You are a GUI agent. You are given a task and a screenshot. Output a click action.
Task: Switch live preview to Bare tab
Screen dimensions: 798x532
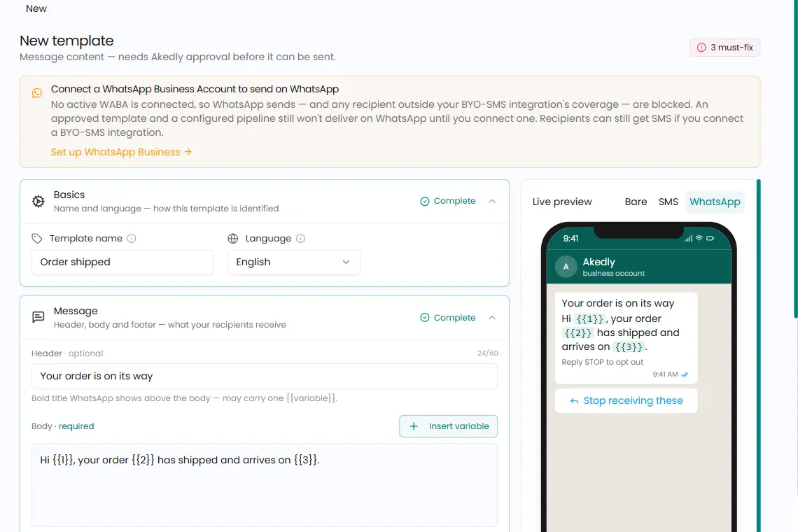636,202
